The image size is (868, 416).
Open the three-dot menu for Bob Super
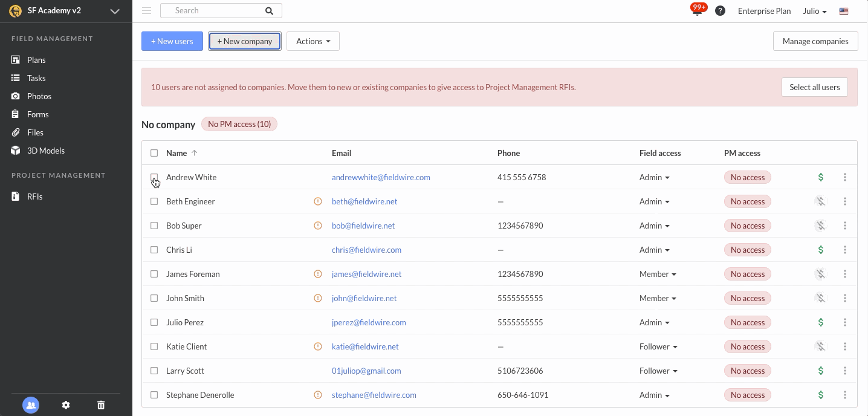click(x=844, y=226)
